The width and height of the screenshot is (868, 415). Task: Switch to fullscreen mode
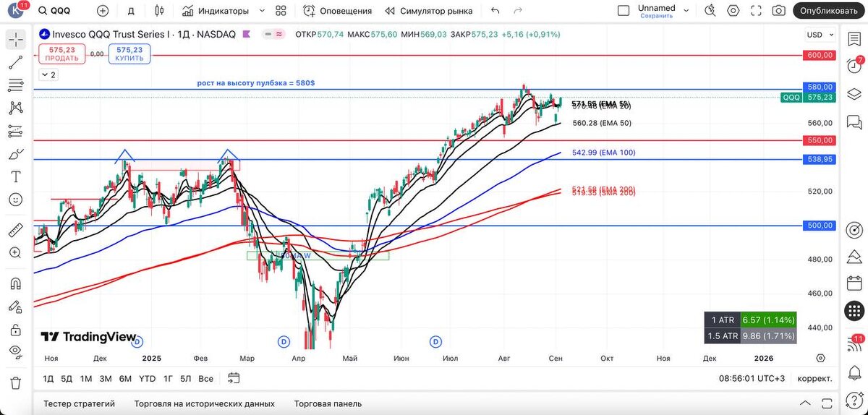pyautogui.click(x=756, y=11)
